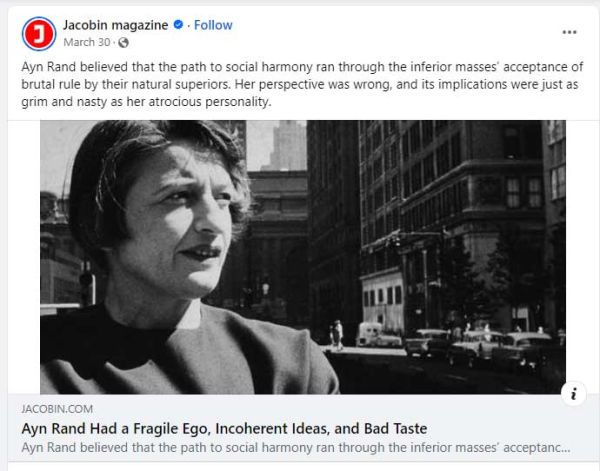
Task: Open the three-dot post options menu
Action: pos(569,32)
